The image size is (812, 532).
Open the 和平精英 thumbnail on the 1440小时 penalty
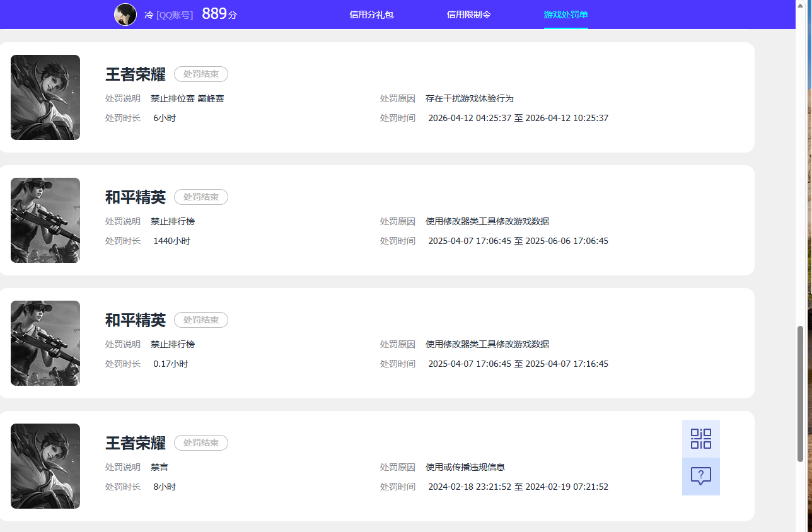[x=45, y=220]
